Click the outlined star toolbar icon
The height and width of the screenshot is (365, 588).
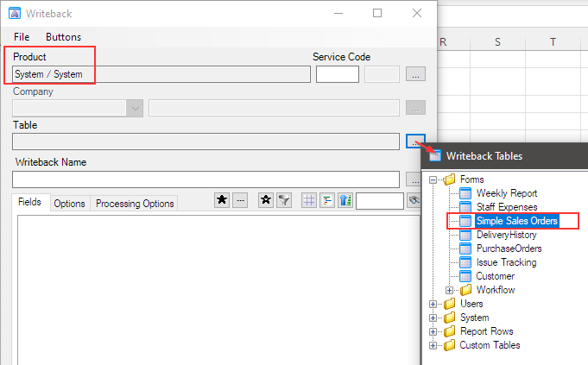coord(266,200)
